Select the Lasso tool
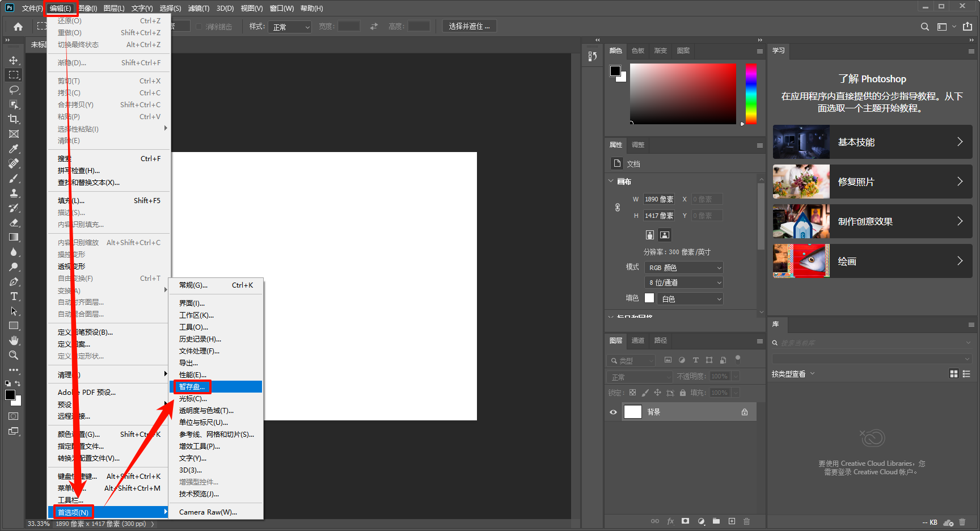This screenshot has width=980, height=531. coord(14,90)
